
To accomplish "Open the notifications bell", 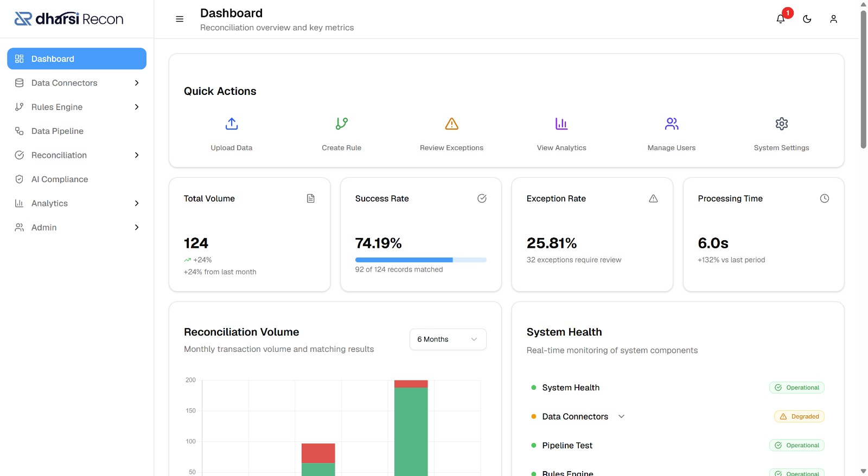I will pos(781,19).
